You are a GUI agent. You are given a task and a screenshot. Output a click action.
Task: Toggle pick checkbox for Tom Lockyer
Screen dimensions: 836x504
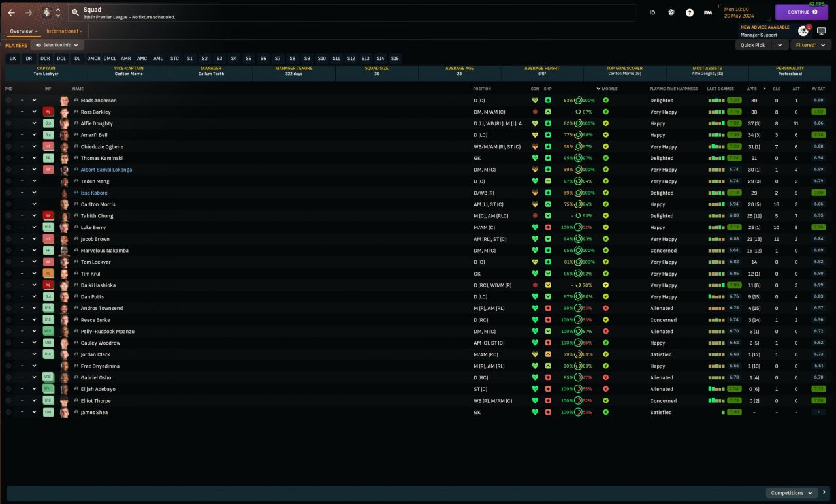[x=8, y=262]
